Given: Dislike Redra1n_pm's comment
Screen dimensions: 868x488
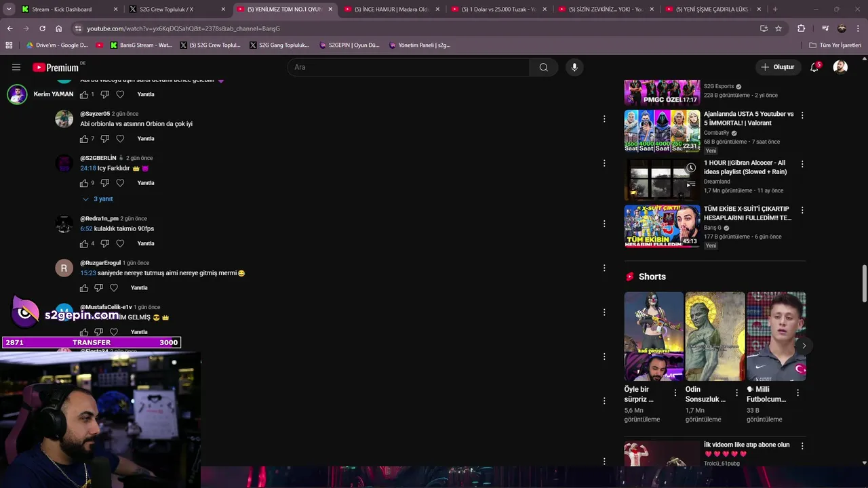Looking at the screenshot, I should point(105,243).
